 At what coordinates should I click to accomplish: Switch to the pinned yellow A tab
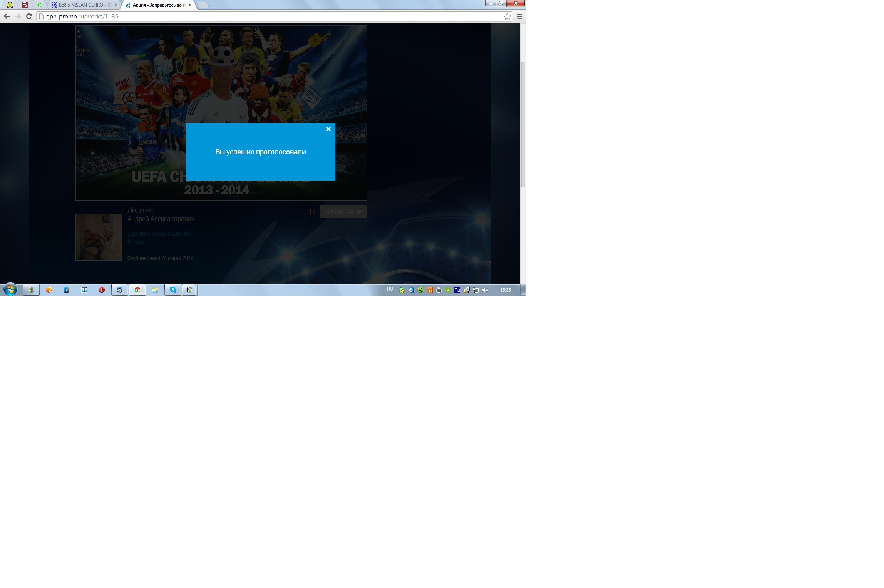pos(10,5)
